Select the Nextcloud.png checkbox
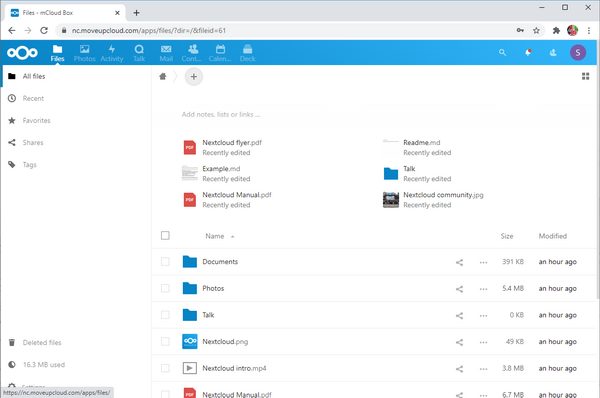This screenshot has height=398, width=600. tap(165, 341)
